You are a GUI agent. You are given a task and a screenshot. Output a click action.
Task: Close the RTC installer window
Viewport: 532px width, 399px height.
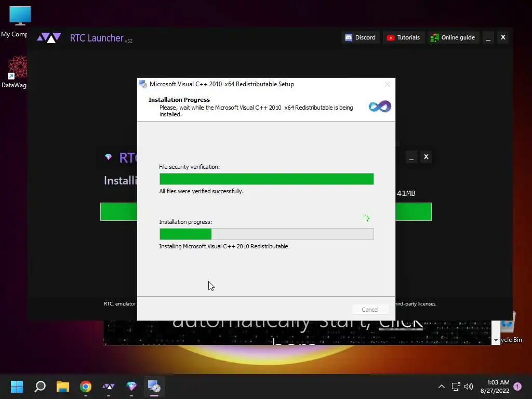pos(426,157)
